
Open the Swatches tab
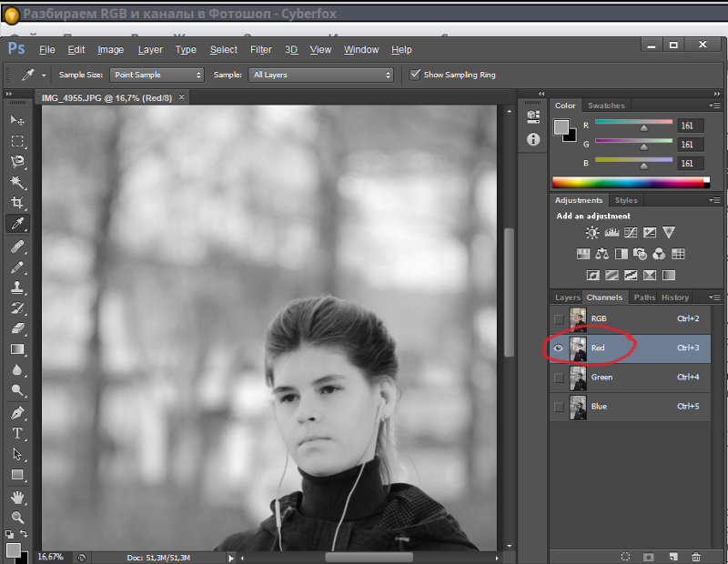[605, 106]
